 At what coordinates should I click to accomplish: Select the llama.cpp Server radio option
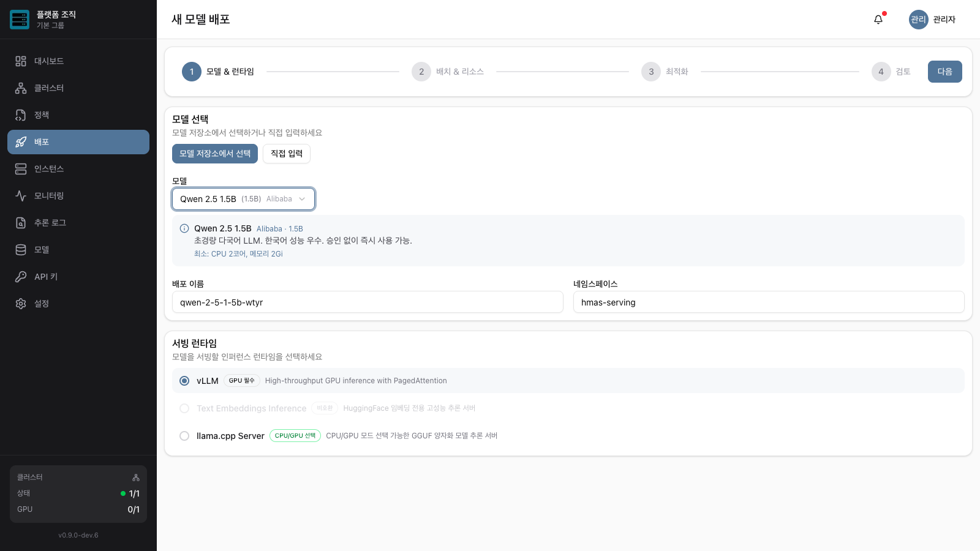coord(184,436)
